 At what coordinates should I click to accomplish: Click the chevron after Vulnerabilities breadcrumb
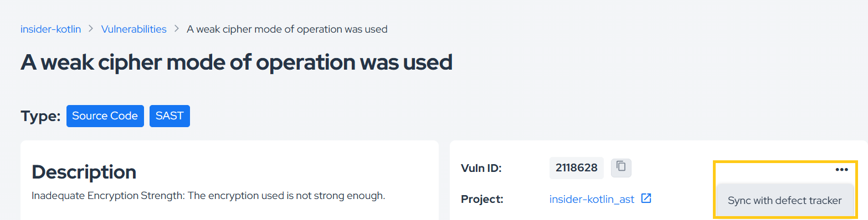177,29
